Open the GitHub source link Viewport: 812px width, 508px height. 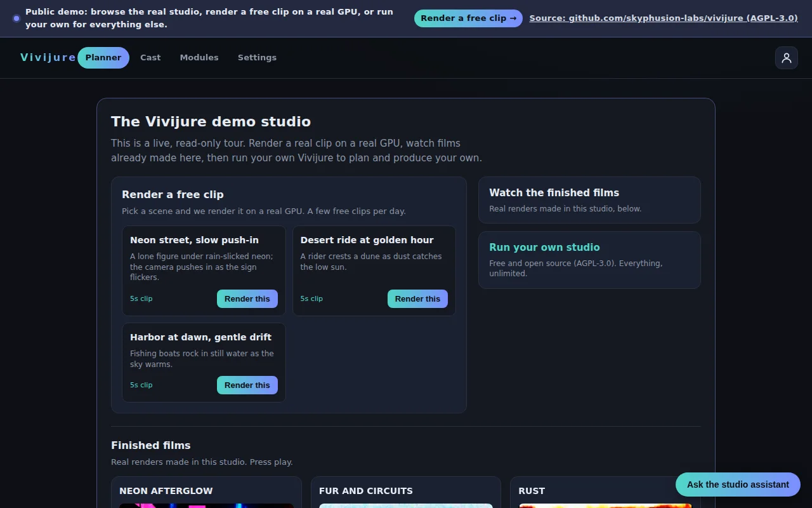(664, 18)
